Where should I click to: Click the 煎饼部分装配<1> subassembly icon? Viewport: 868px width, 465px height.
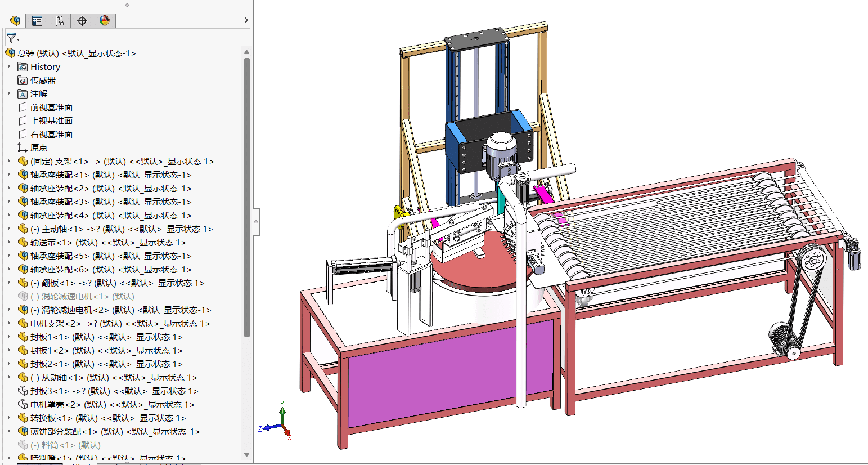click(x=23, y=431)
